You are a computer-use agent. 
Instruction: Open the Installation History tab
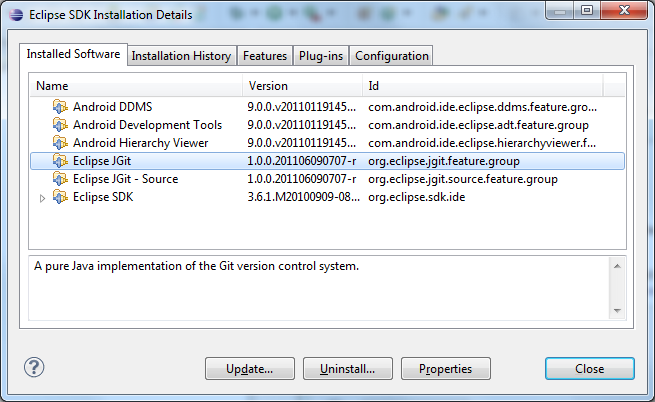tap(181, 56)
